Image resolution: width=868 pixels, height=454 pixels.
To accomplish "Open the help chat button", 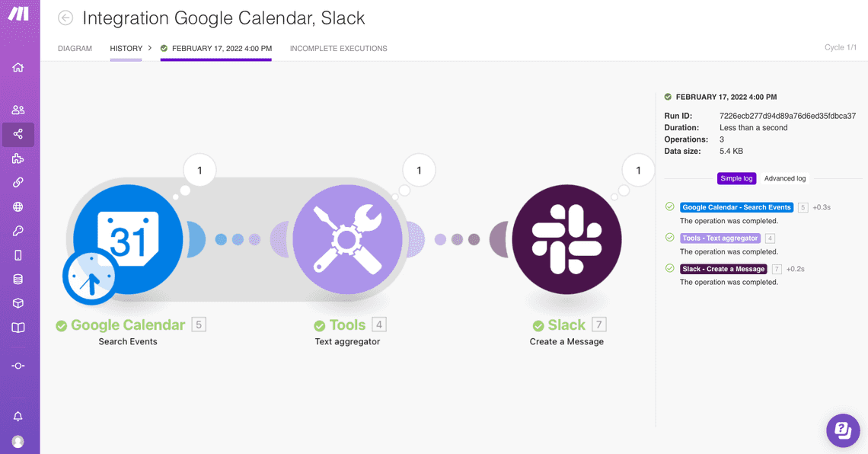I will pyautogui.click(x=843, y=430).
